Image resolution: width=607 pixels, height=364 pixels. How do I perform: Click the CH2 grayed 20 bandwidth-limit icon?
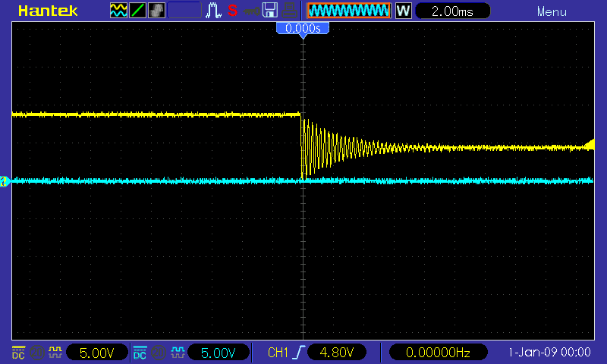pos(159,353)
